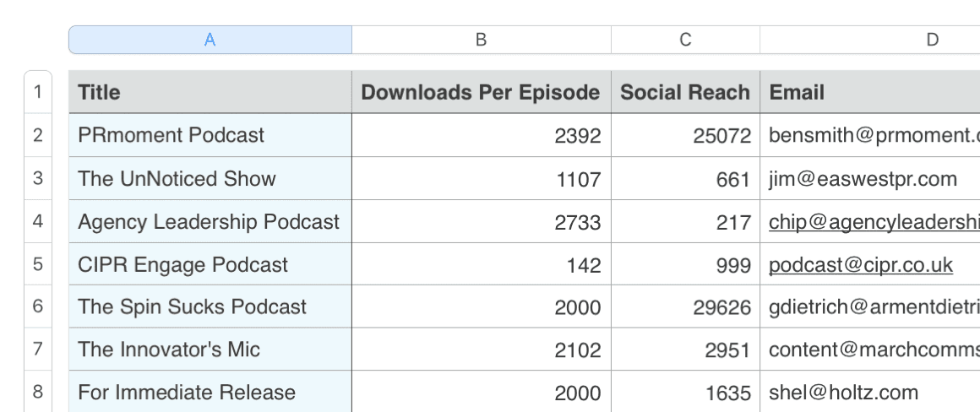Select the downloads value 142
This screenshot has height=412, width=980.
[x=481, y=265]
